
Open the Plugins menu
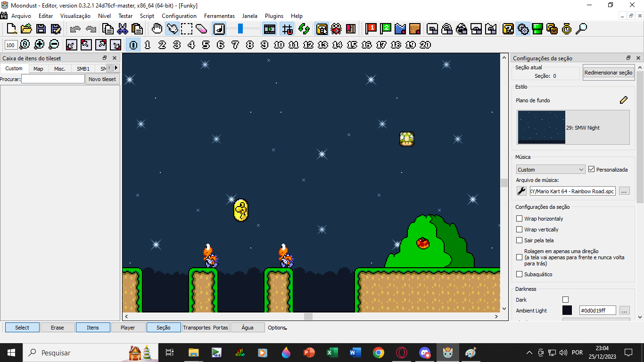(x=274, y=16)
